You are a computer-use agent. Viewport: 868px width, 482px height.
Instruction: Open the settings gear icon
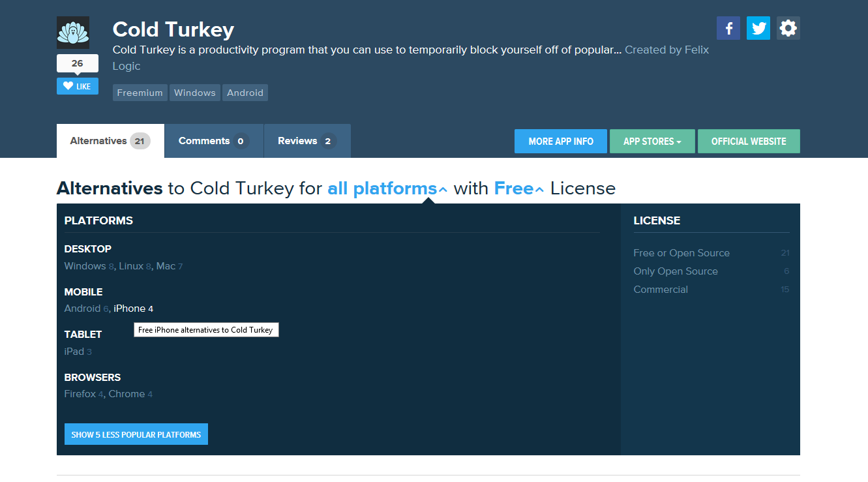click(x=788, y=28)
